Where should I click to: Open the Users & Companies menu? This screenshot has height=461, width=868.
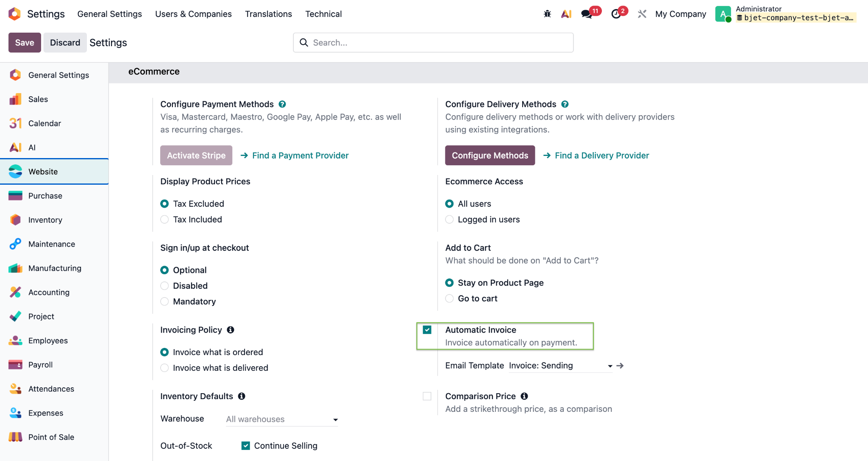(x=193, y=14)
